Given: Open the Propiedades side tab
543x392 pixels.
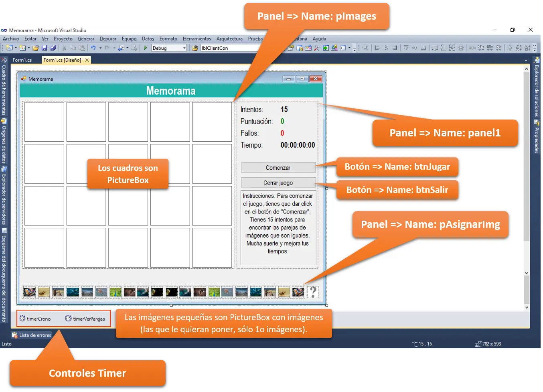Looking at the screenshot, I should pyautogui.click(x=537, y=137).
